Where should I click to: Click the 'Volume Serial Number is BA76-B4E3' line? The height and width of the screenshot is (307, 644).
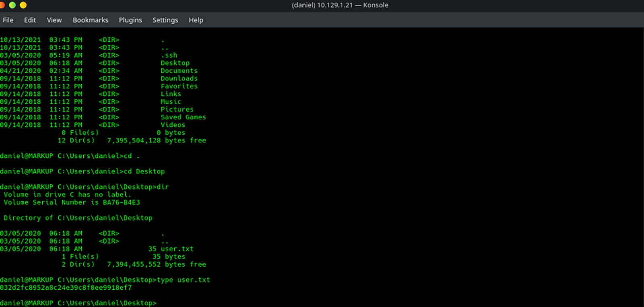point(72,202)
